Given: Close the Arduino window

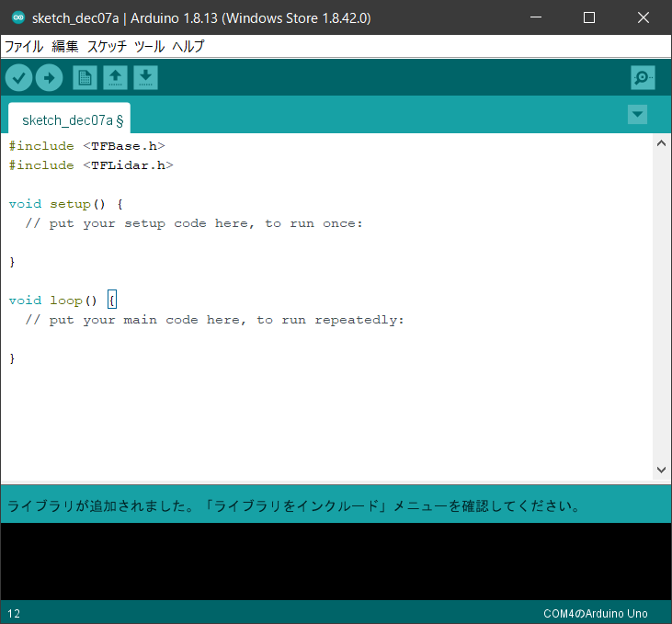Looking at the screenshot, I should click(x=644, y=17).
